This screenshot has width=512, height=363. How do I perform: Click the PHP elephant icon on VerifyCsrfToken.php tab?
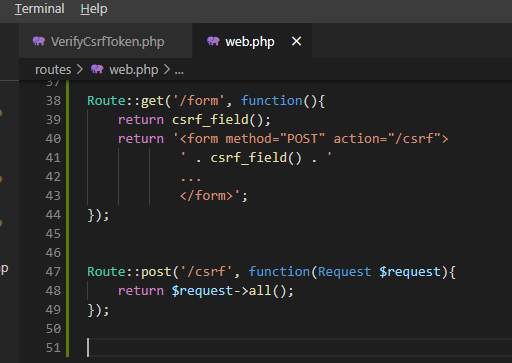coord(39,41)
